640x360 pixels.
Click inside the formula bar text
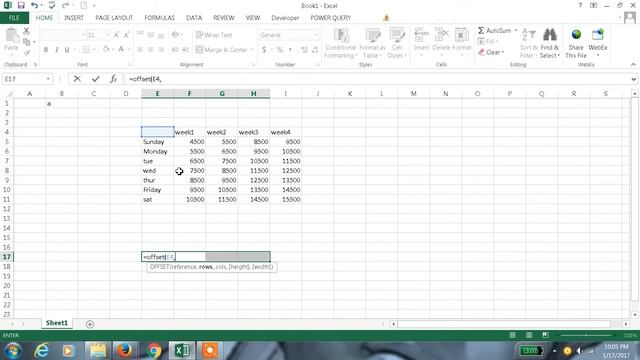(145, 79)
